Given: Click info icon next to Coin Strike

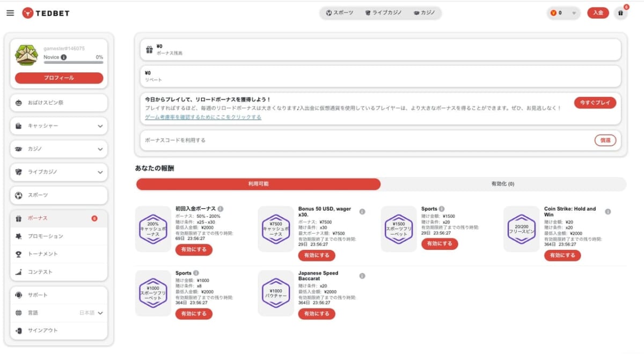Looking at the screenshot, I should pos(608,212).
